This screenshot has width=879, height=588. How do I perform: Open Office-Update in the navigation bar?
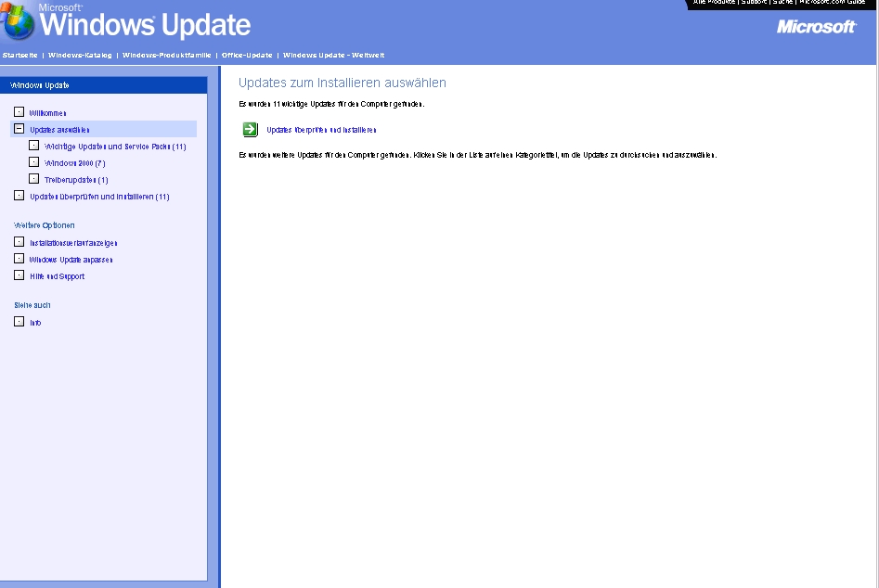[247, 55]
